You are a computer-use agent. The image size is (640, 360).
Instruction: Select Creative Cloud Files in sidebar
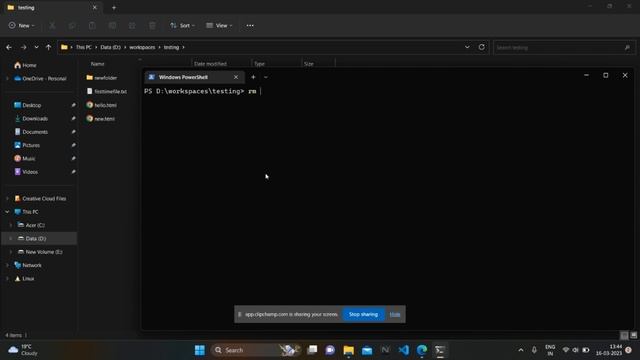(44, 198)
